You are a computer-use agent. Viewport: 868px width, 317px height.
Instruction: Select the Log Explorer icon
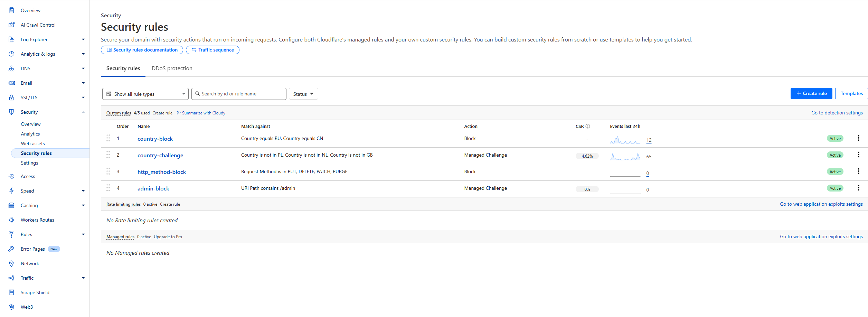pyautogui.click(x=11, y=39)
